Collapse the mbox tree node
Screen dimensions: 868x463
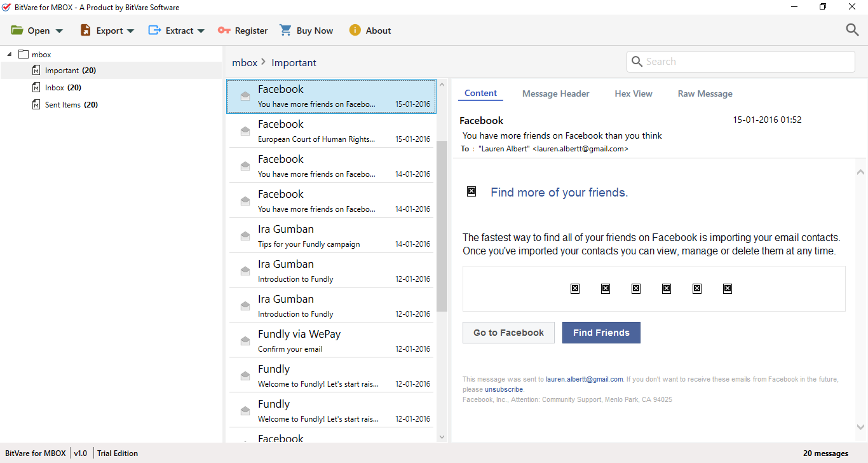(x=10, y=55)
